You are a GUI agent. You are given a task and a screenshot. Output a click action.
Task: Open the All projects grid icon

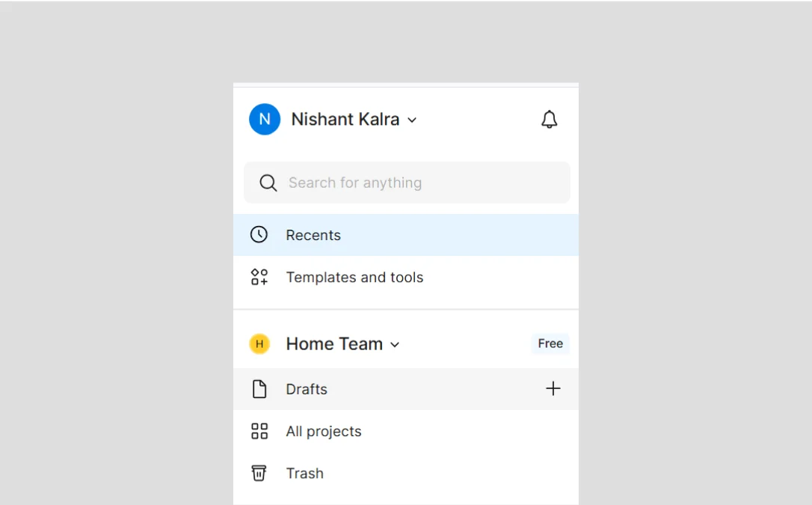click(259, 431)
